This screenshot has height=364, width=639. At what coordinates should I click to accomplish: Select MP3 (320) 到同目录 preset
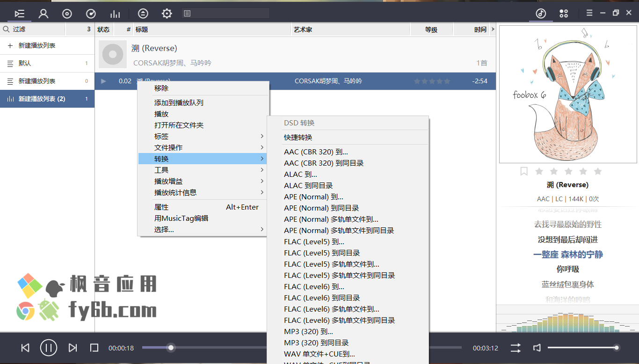(348, 342)
